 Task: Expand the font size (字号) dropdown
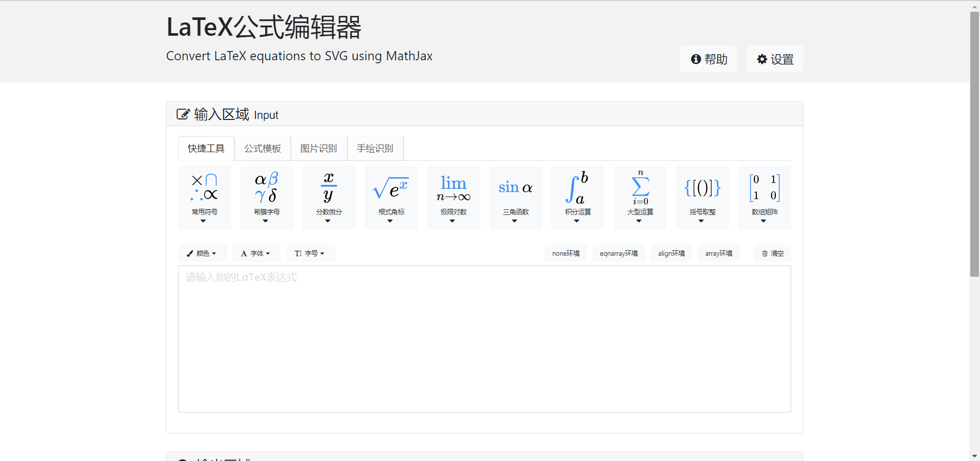(x=310, y=253)
